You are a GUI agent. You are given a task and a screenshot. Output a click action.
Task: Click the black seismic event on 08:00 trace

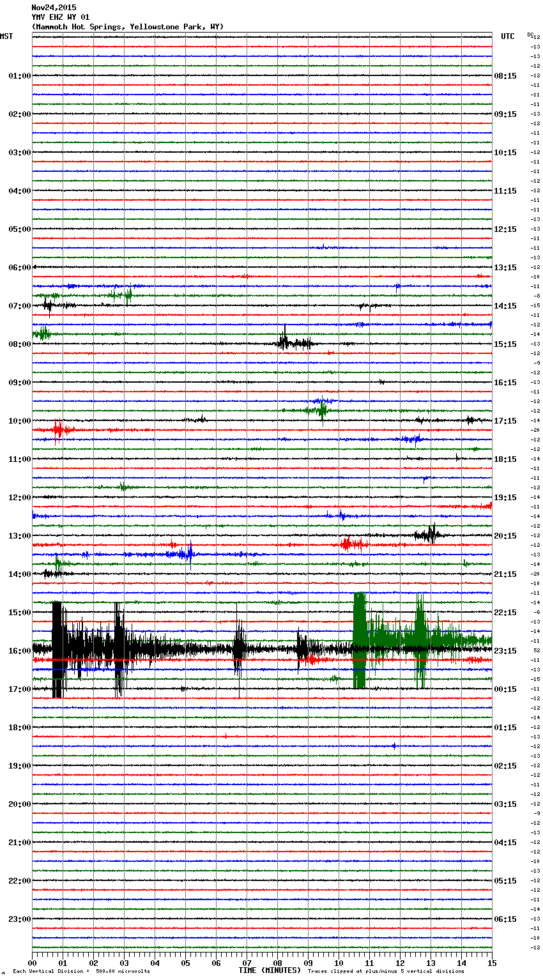point(285,343)
